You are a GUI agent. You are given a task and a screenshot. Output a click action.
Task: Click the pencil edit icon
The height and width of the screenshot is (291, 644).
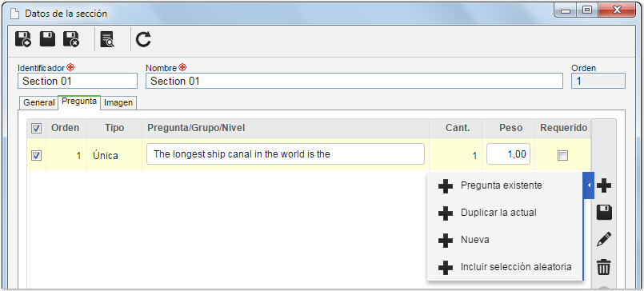coord(604,240)
